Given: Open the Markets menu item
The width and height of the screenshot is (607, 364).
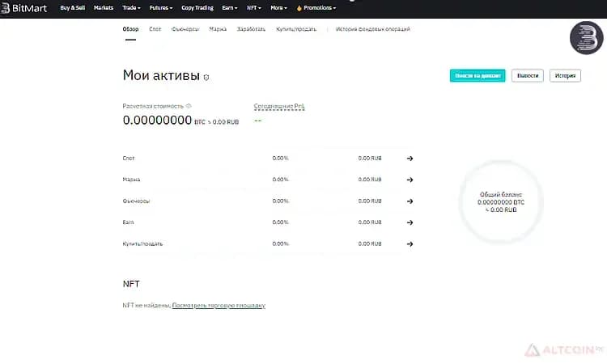Looking at the screenshot, I should tap(104, 8).
